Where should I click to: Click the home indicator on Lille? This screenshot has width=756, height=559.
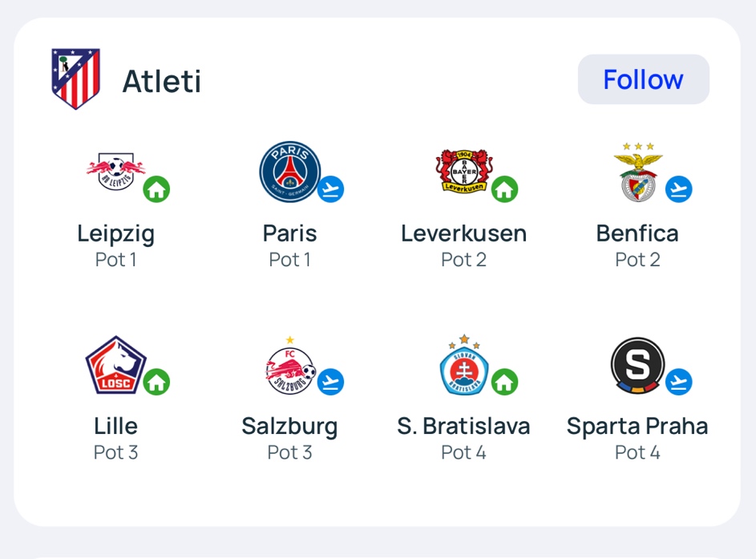click(x=156, y=382)
